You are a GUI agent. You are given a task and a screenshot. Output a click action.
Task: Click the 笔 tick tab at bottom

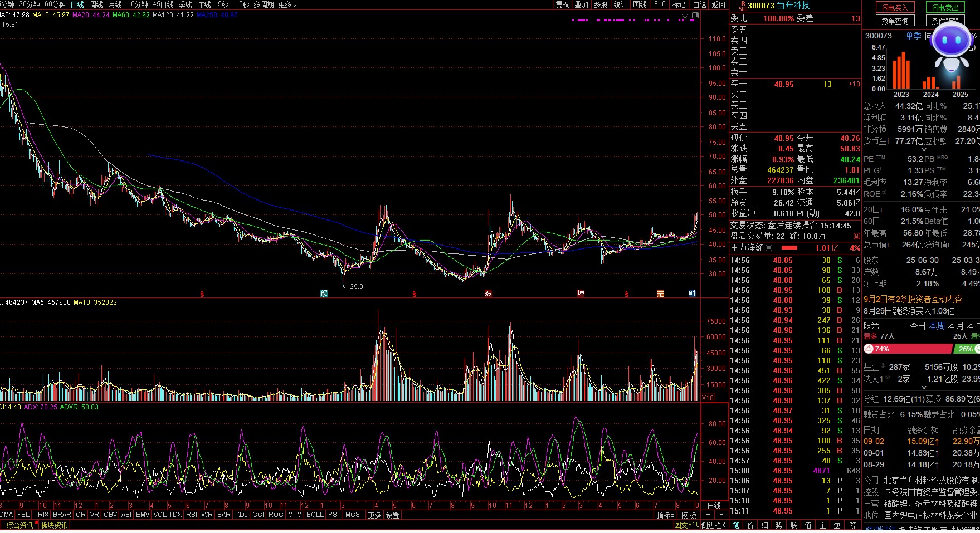(736, 525)
